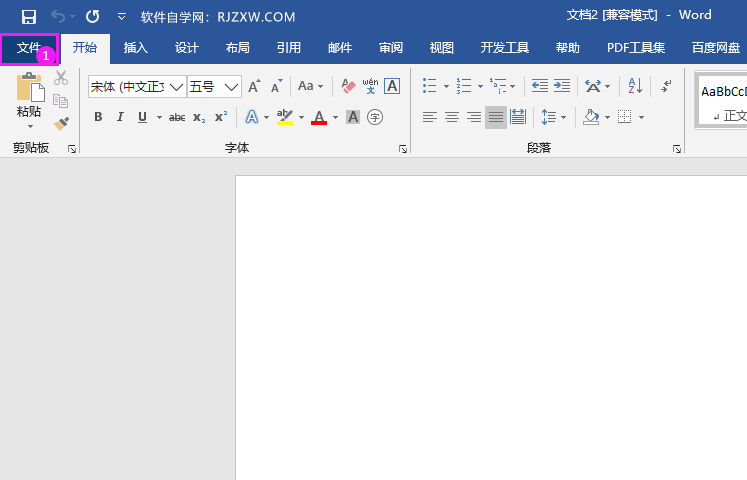Screen dimensions: 747x480
Task: Click the 粘贴 paste clipboard icon
Action: pyautogui.click(x=30, y=88)
